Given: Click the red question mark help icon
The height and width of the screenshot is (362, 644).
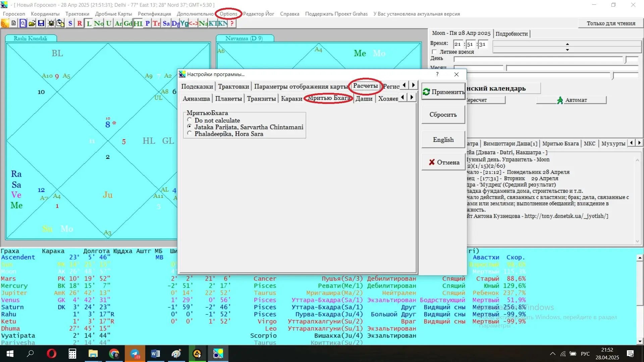Looking at the screenshot, I should tap(232, 23).
